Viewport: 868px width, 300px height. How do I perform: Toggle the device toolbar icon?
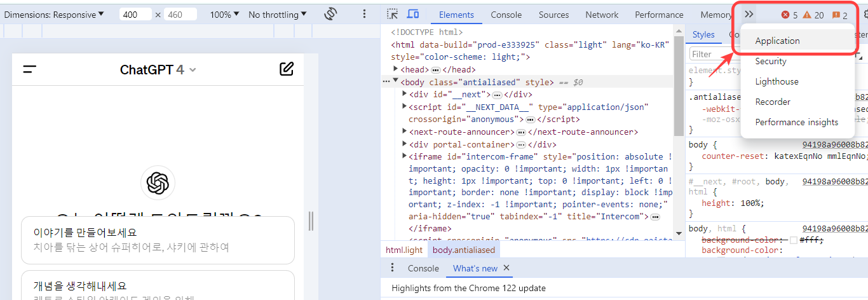[413, 14]
